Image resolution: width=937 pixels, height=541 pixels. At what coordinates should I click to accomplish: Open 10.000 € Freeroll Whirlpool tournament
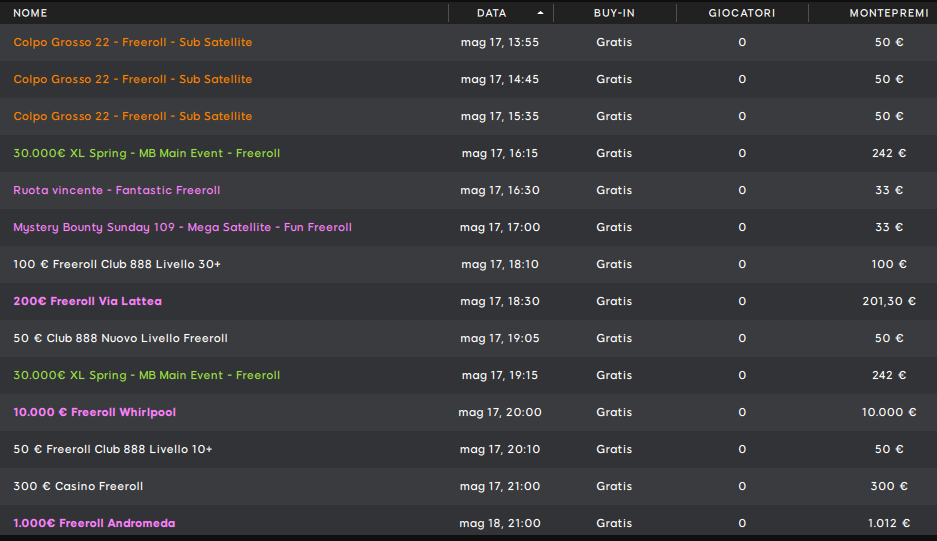tap(468, 413)
